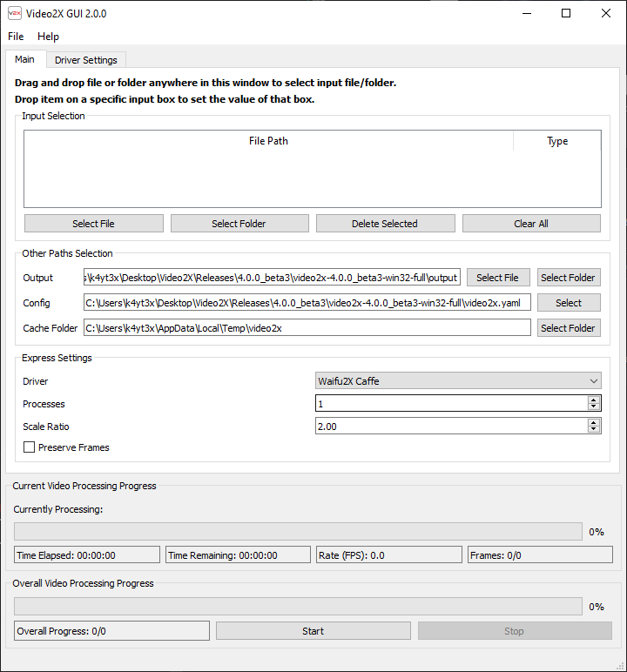Click the Rate (FPS) readout
This screenshot has width=627, height=672.
(x=389, y=554)
